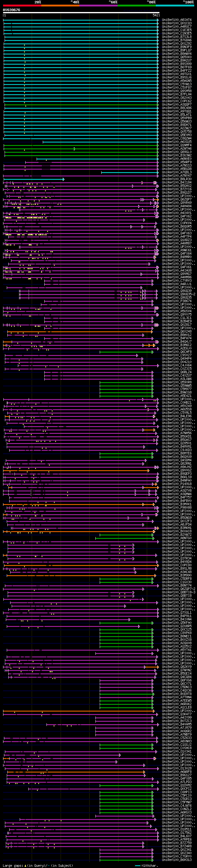Image resolution: width=197 pixels, height=868 pixels.
Task: Open hit UniRef100_A4RUC7
Action: point(176,26)
